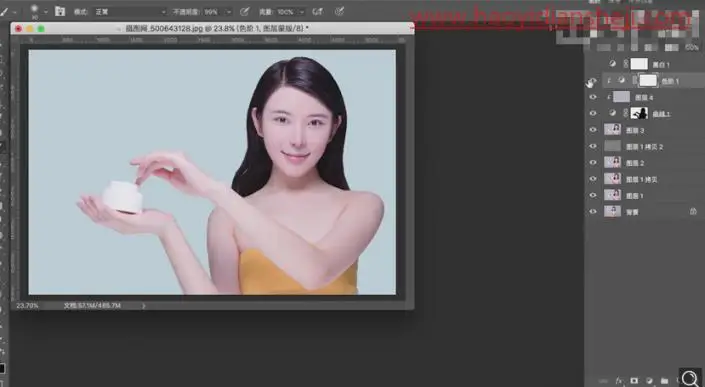Image resolution: width=705 pixels, height=387 pixels.
Task: Select layer name 图层 2
Action: 635,163
